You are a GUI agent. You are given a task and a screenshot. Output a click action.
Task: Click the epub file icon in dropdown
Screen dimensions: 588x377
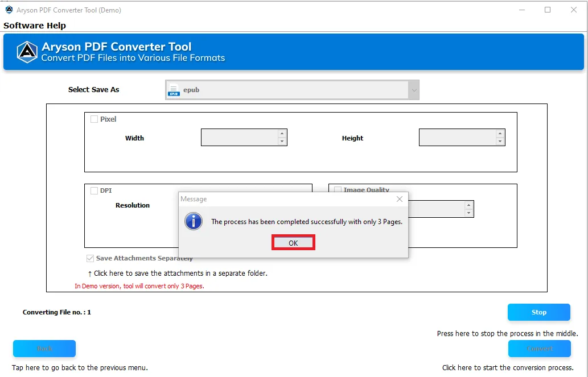pyautogui.click(x=174, y=90)
